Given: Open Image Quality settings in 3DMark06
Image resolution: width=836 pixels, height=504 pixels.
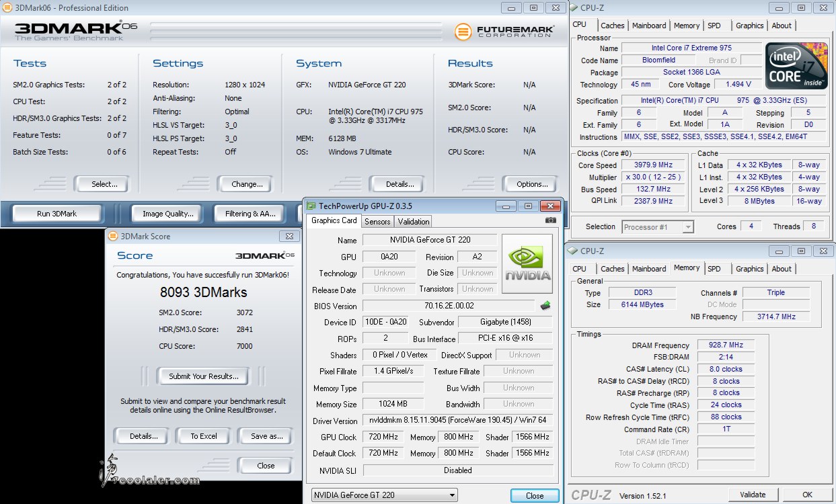Looking at the screenshot, I should (x=168, y=214).
